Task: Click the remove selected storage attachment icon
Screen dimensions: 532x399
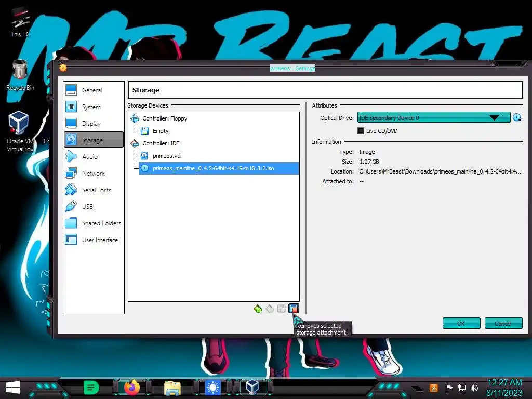Action: pos(294,309)
